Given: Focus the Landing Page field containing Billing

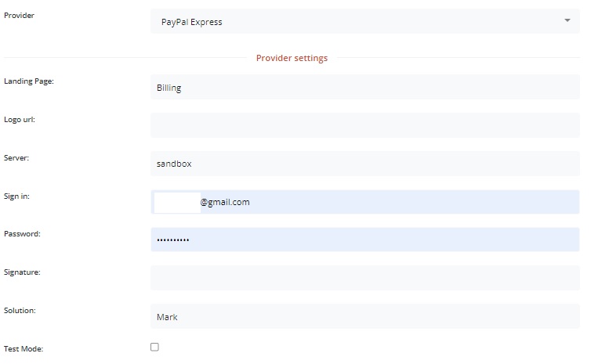Looking at the screenshot, I should click(x=364, y=87).
